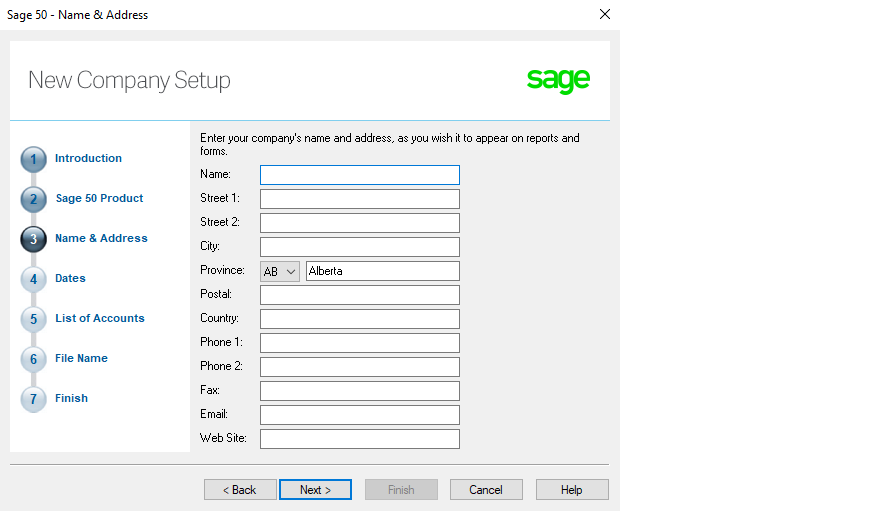Click the step 1 Introduction circle icon

click(x=33, y=159)
